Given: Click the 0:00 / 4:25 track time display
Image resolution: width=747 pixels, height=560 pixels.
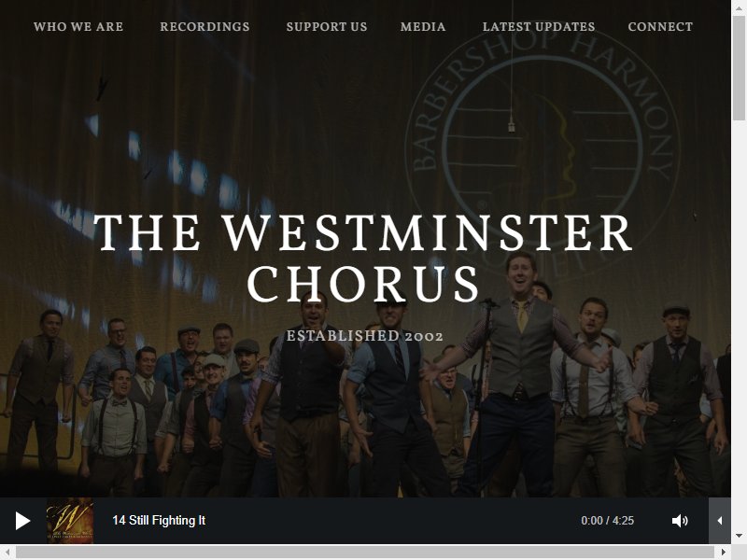Looking at the screenshot, I should point(608,521).
